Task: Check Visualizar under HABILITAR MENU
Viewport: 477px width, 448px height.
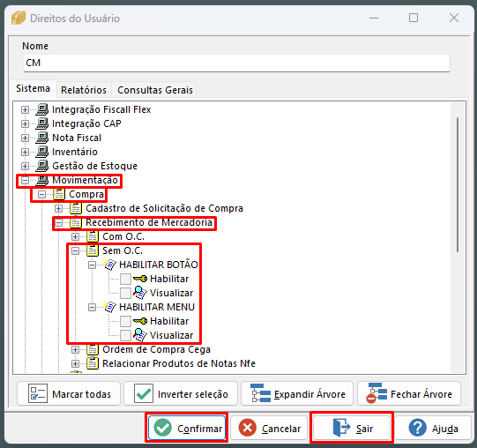Action: click(x=125, y=335)
